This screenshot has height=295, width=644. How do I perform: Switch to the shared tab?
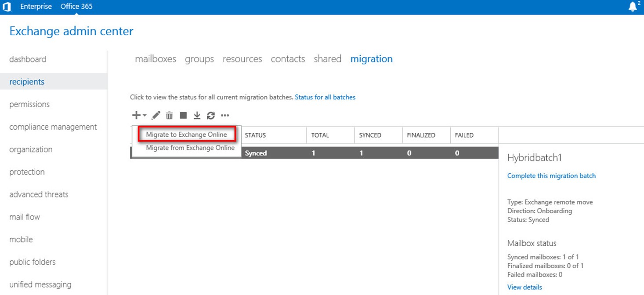[328, 59]
